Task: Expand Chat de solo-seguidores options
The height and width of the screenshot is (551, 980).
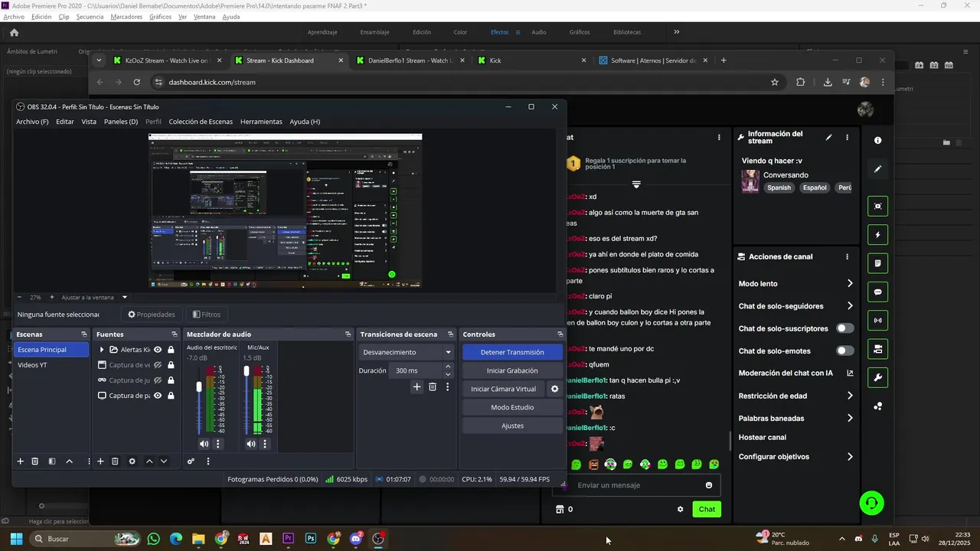Action: (850, 306)
